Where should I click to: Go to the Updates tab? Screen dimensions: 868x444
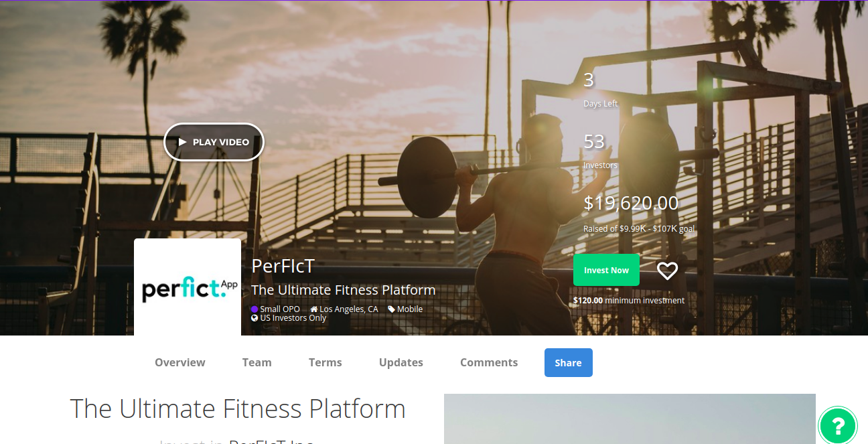(x=401, y=362)
